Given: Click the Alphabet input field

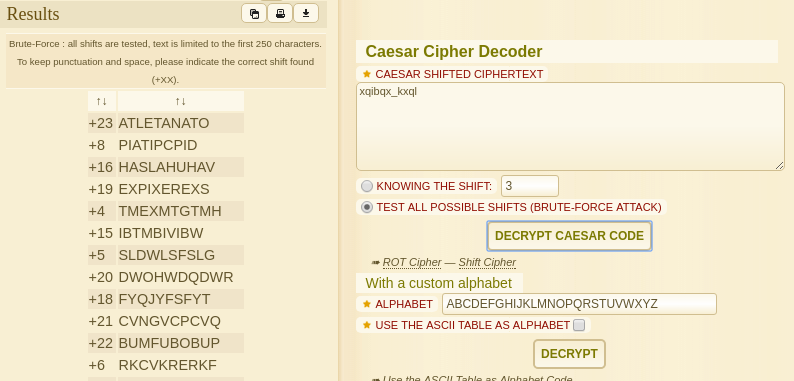Looking at the screenshot, I should [579, 304].
